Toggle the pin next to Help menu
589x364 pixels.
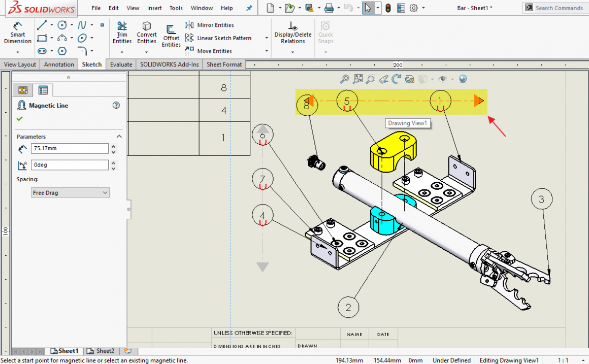249,8
